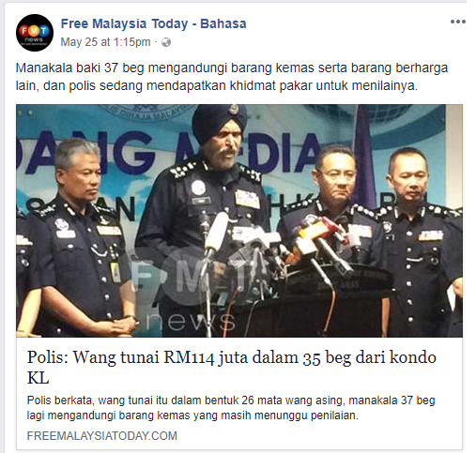Click the KL word ending the headline

[x=38, y=378]
